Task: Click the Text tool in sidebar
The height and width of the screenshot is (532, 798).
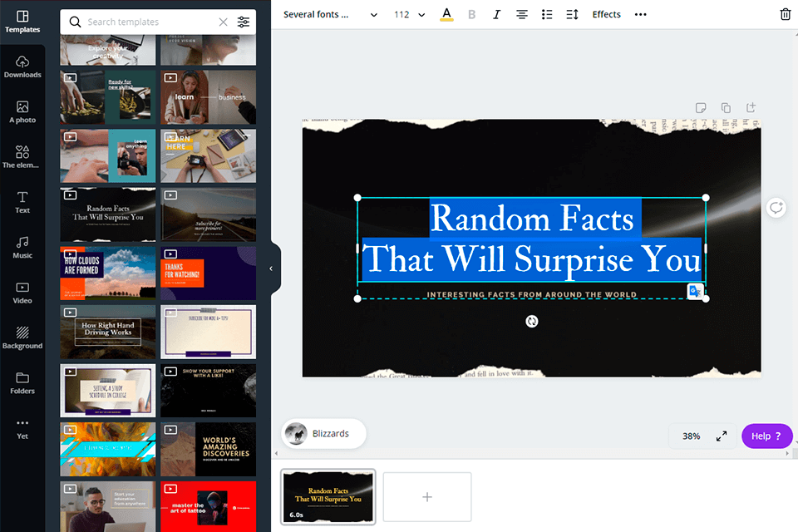Action: (x=22, y=202)
